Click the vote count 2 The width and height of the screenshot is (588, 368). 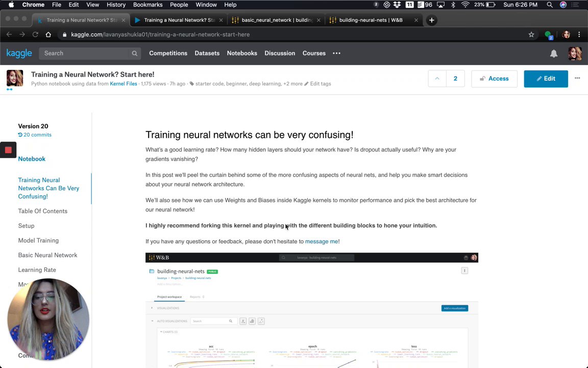coord(455,79)
